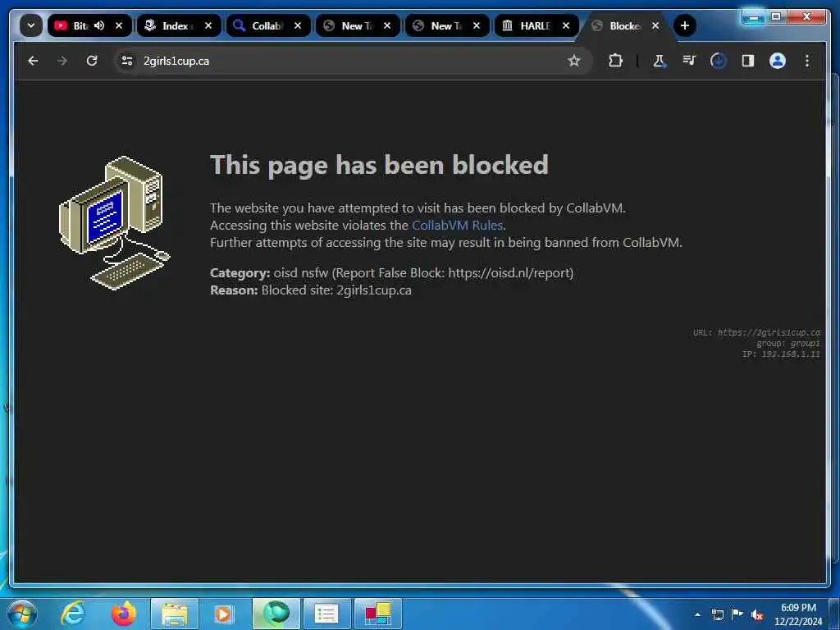
Task: Click the 'Category:' oisd nsfw line
Action: coord(391,273)
